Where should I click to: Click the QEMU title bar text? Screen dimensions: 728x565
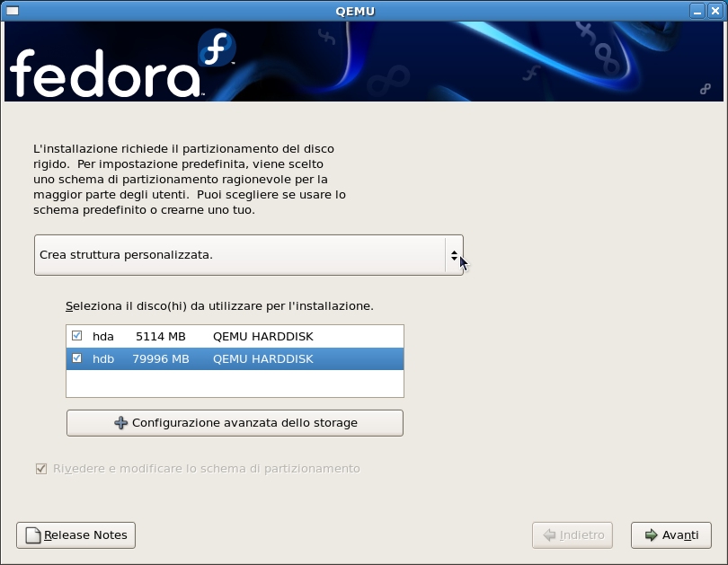click(x=355, y=11)
